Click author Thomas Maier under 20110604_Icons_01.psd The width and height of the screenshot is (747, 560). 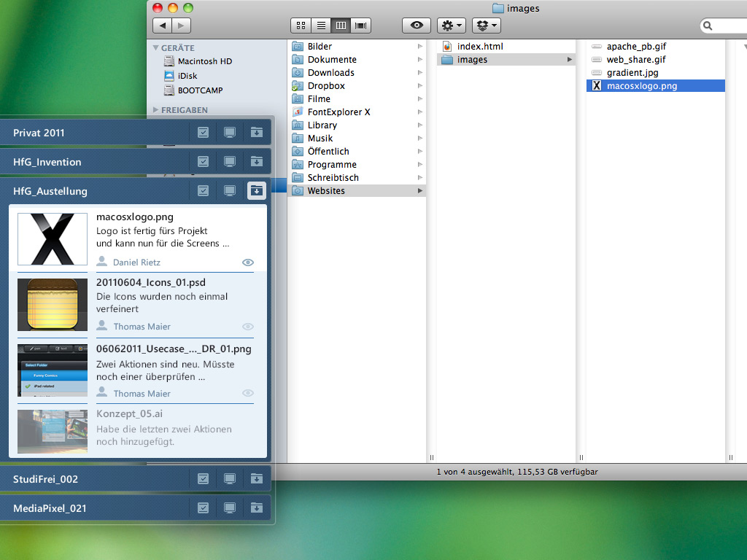[142, 327]
